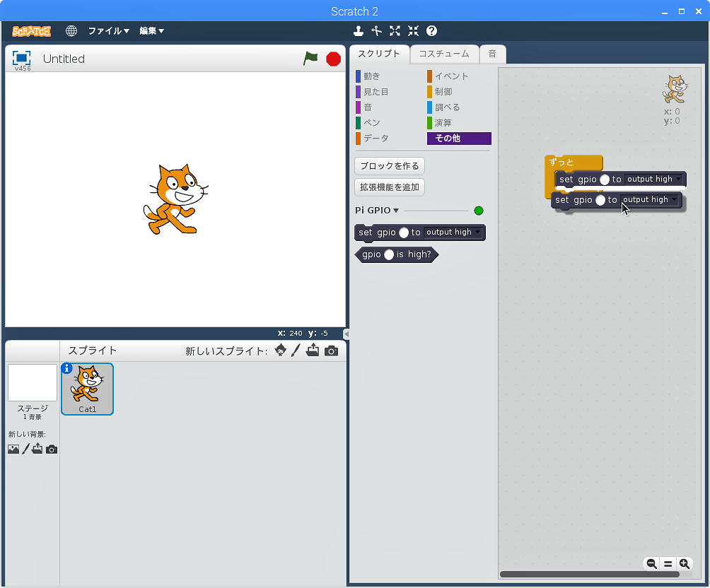Switch stage to full-screen presentation mode

click(21, 57)
